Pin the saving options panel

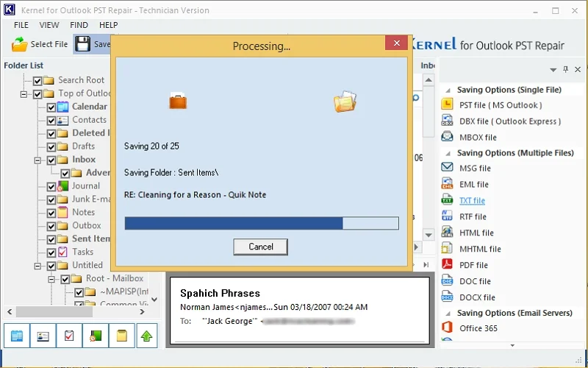[x=565, y=69]
